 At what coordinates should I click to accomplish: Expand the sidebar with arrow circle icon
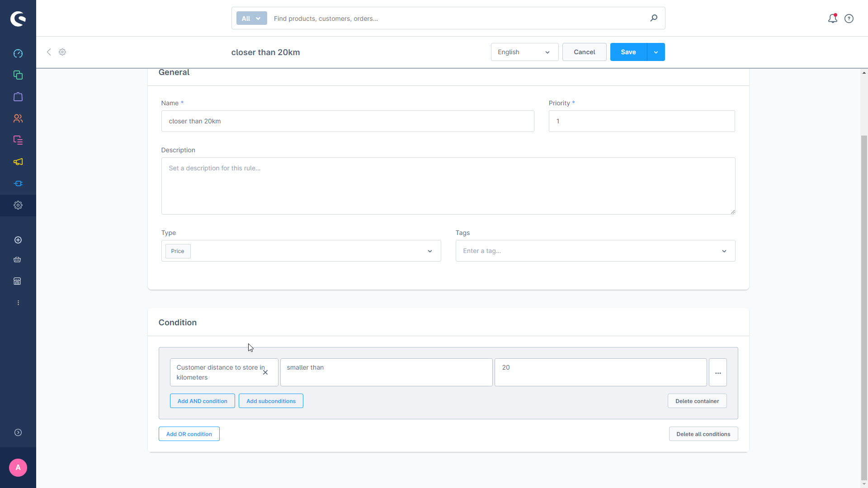(x=18, y=432)
